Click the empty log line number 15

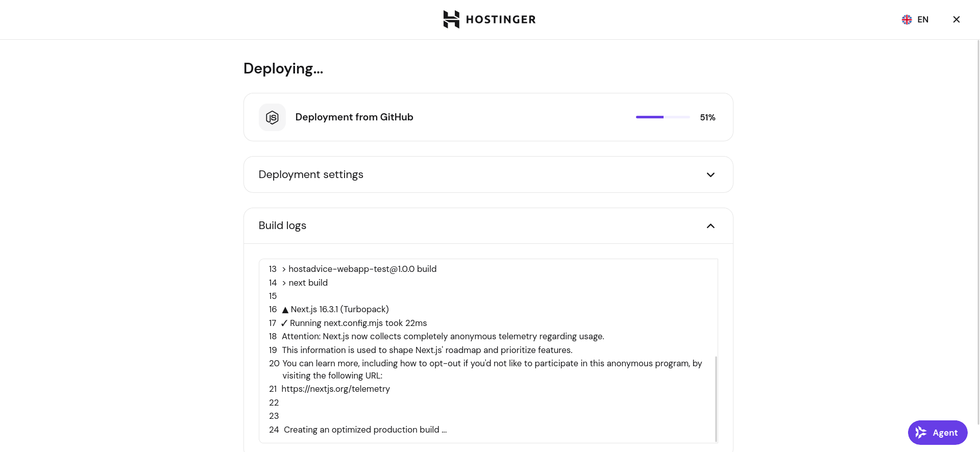coord(273,296)
